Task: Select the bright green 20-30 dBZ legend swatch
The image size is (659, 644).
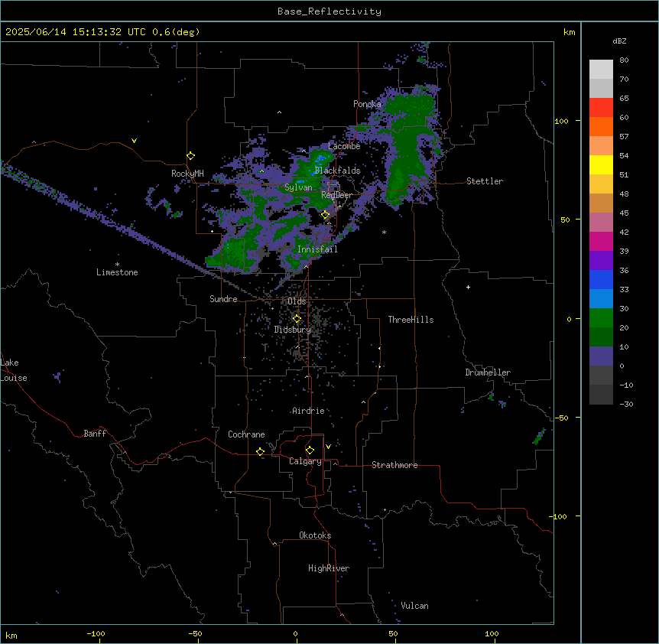Action: tap(601, 318)
